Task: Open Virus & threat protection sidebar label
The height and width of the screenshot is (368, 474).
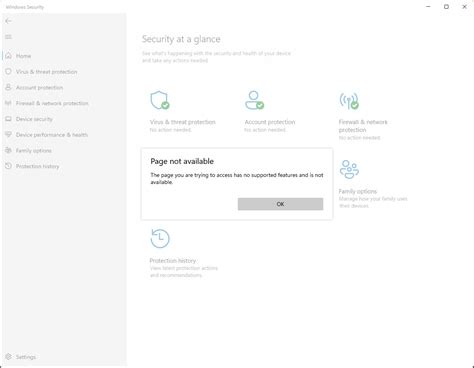Action: [x=46, y=72]
